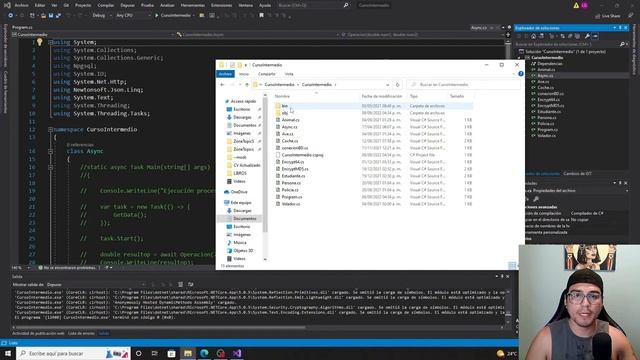Select Volador.cs in Solution Explorer
This screenshot has width=640, height=360.
[546, 136]
